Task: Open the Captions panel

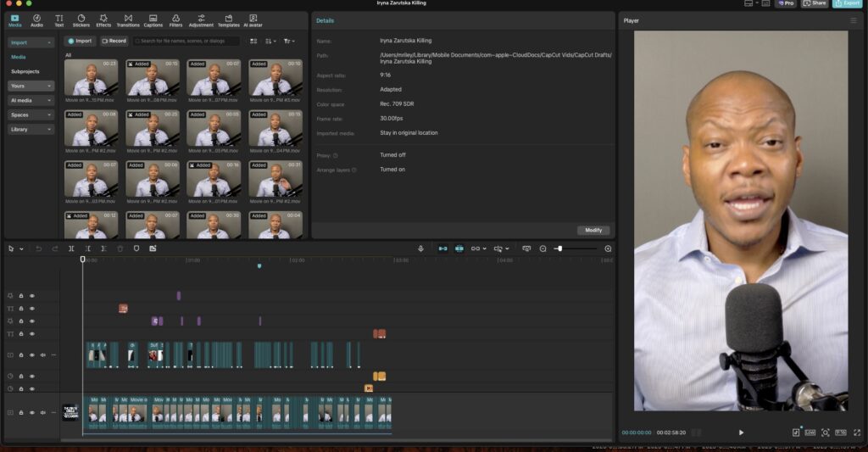Action: tap(153, 20)
